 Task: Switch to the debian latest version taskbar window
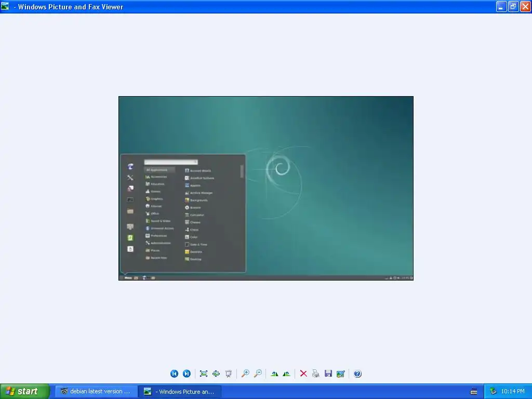pos(96,391)
